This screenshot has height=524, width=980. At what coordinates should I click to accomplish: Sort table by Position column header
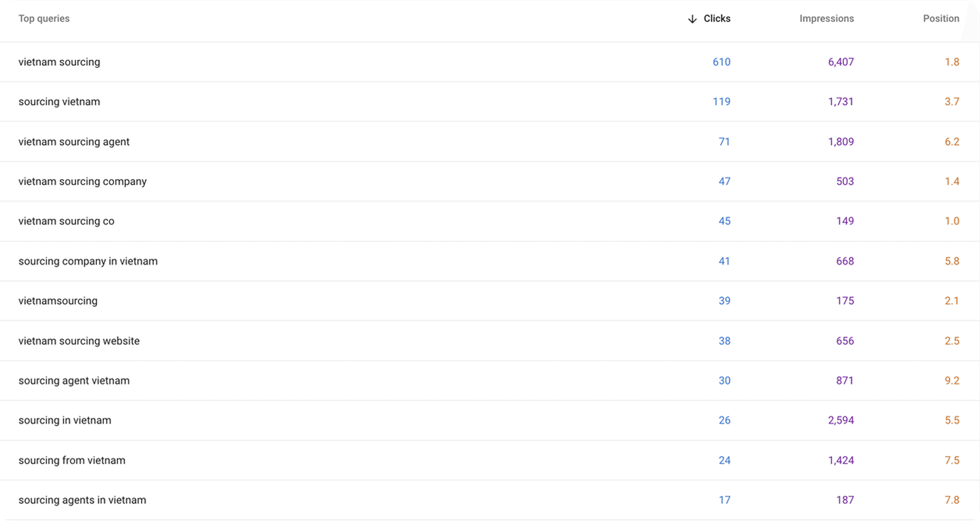[x=941, y=19]
